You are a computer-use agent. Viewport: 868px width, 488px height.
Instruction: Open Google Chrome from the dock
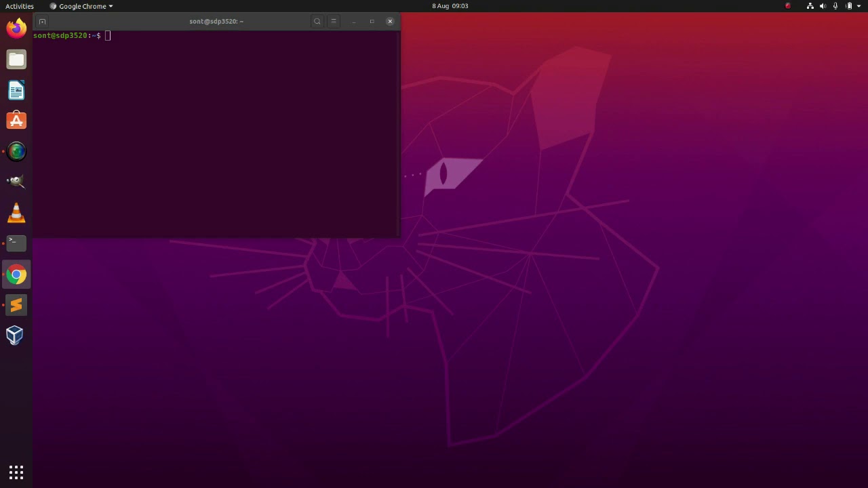pos(16,274)
